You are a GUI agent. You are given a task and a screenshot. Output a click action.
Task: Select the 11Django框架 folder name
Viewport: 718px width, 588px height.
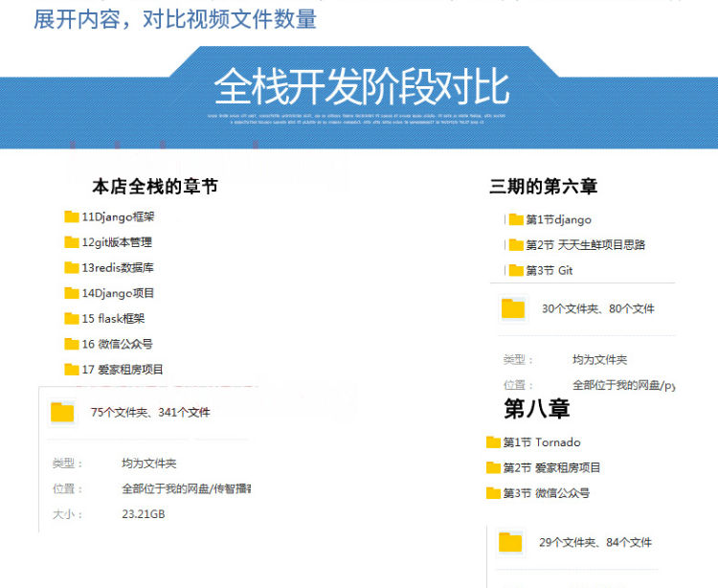pos(118,216)
